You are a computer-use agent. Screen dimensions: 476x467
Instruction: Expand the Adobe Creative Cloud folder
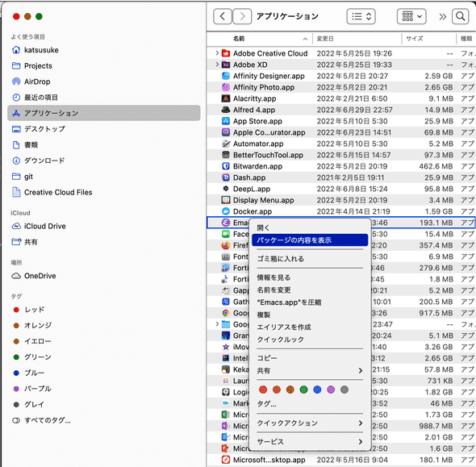(x=217, y=53)
